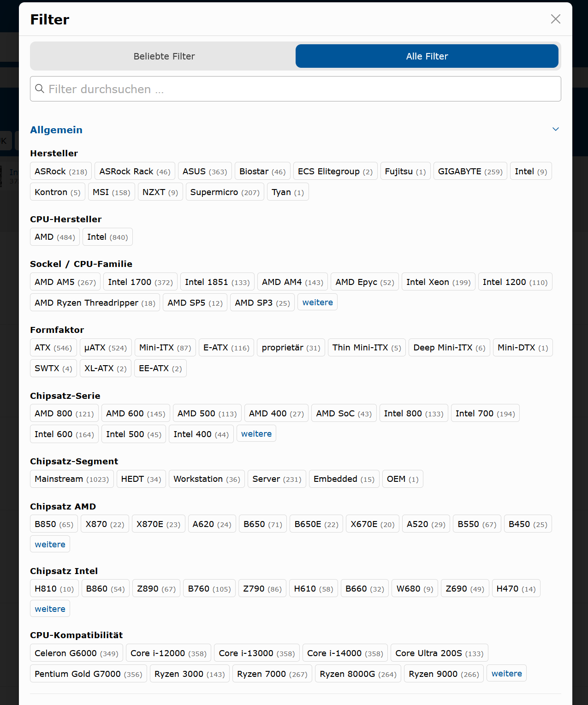The height and width of the screenshot is (705, 588).
Task: Choose AMD SoC chipset series
Action: click(344, 413)
